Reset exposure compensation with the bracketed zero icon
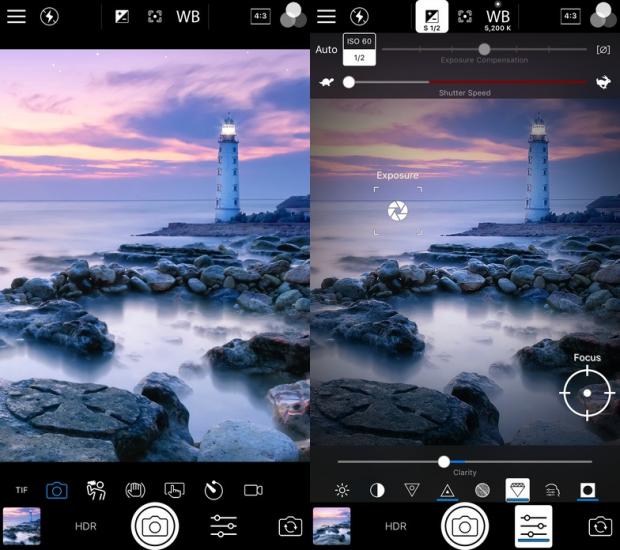 (x=603, y=49)
